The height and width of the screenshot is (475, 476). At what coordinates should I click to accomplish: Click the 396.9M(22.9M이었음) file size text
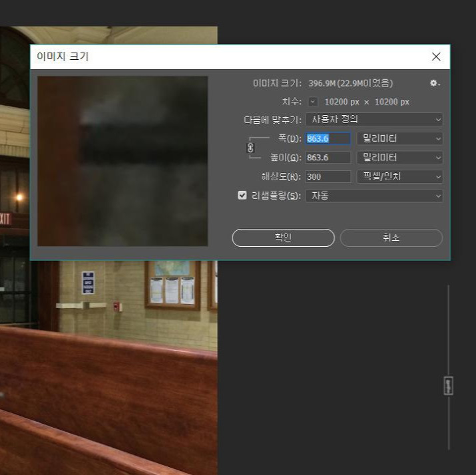pyautogui.click(x=351, y=83)
